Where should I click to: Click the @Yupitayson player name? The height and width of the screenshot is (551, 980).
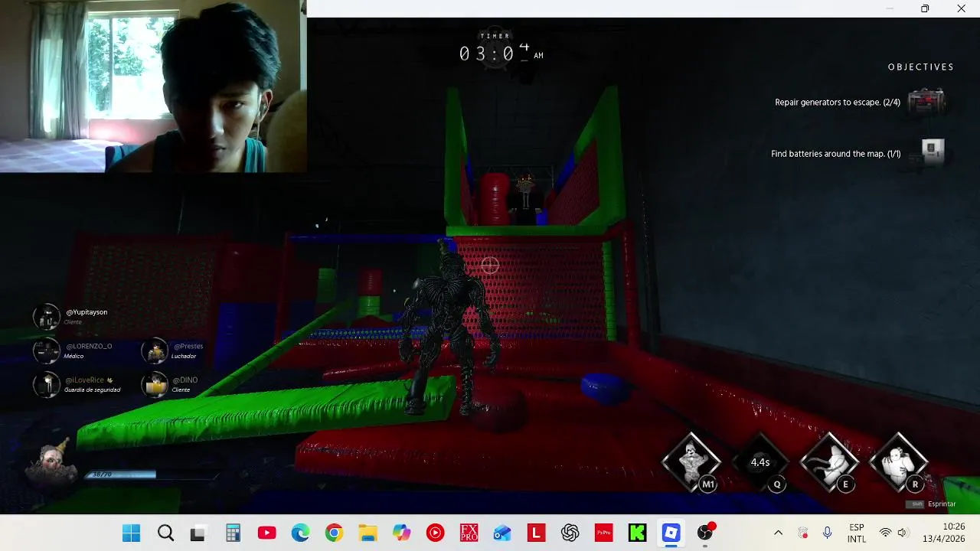pos(87,312)
